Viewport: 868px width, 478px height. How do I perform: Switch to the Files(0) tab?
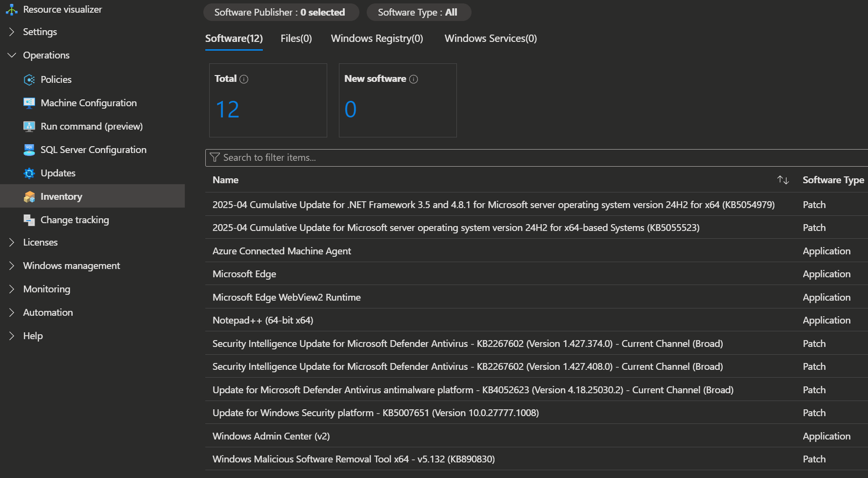(296, 38)
